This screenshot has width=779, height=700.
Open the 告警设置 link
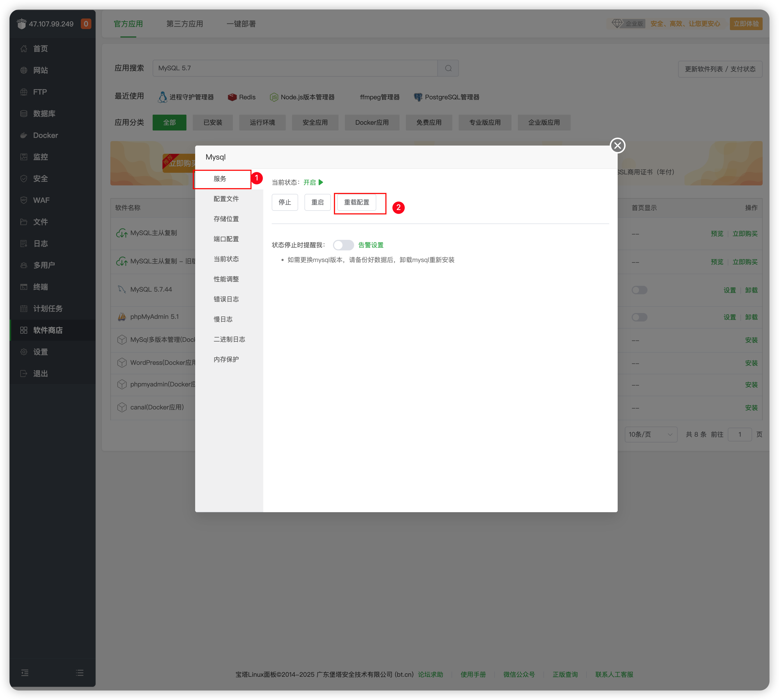(371, 245)
